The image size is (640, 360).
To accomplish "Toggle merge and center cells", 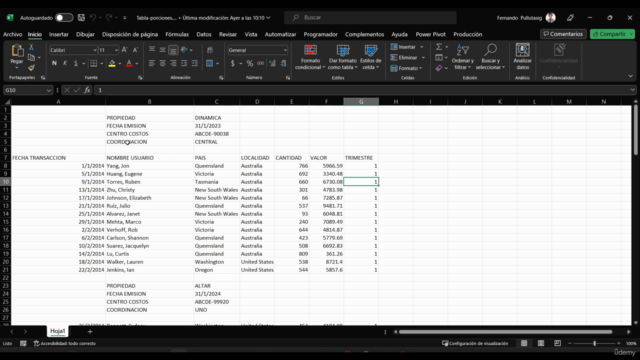I will click(210, 63).
